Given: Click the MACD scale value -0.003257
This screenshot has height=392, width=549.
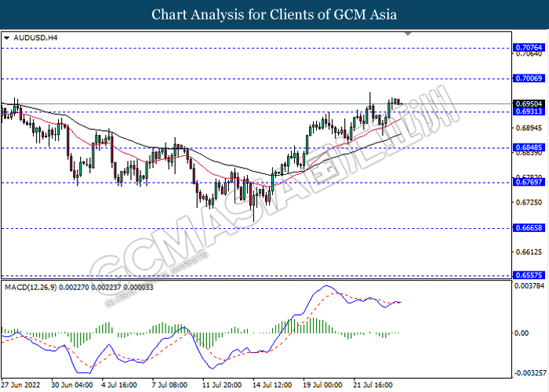Looking at the screenshot, I should 529,373.
